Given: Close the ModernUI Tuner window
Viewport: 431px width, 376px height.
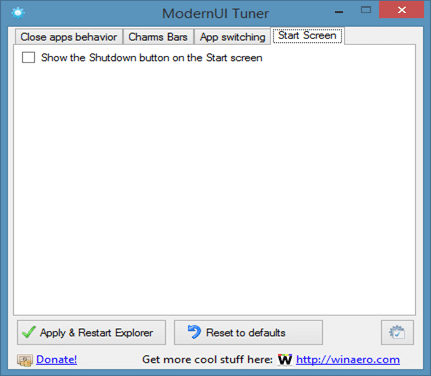Looking at the screenshot, I should point(402,10).
